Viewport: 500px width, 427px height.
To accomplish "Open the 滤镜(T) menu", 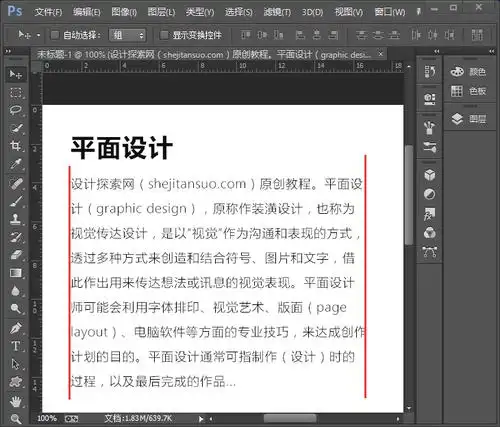I will pos(277,12).
